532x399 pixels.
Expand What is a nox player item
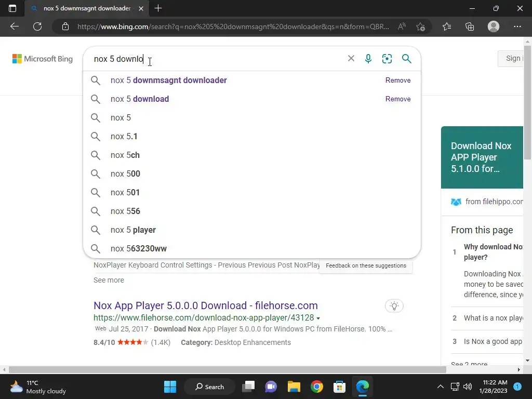494,318
